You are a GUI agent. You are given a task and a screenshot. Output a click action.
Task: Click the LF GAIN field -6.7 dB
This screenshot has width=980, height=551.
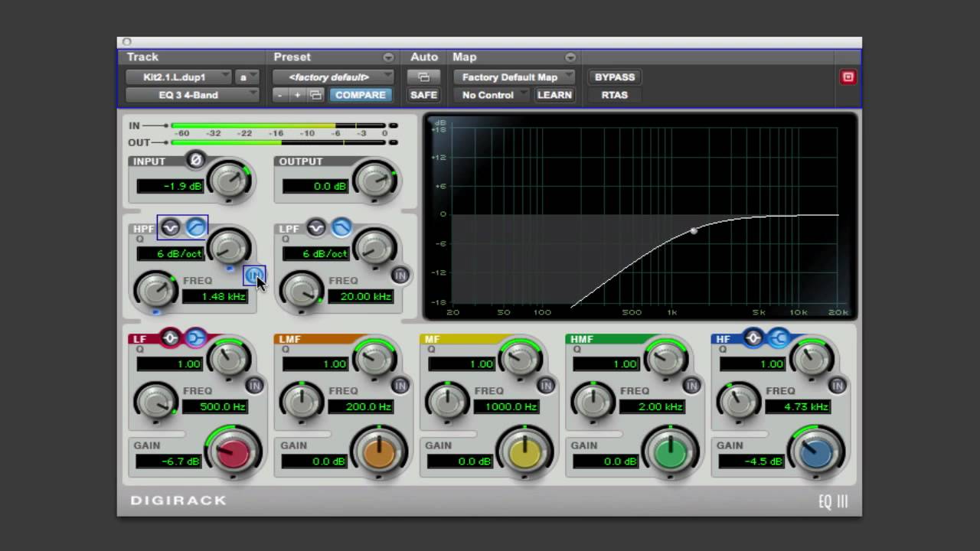168,461
